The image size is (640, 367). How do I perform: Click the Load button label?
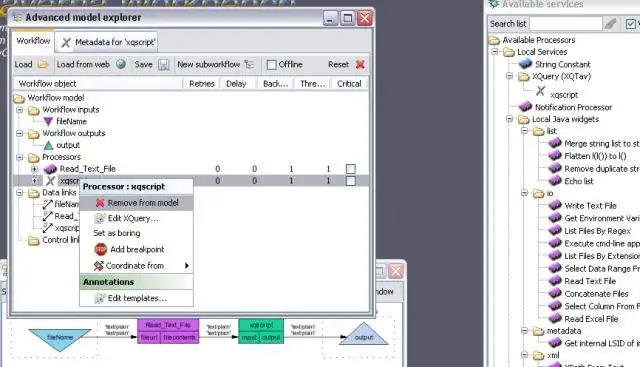[23, 65]
